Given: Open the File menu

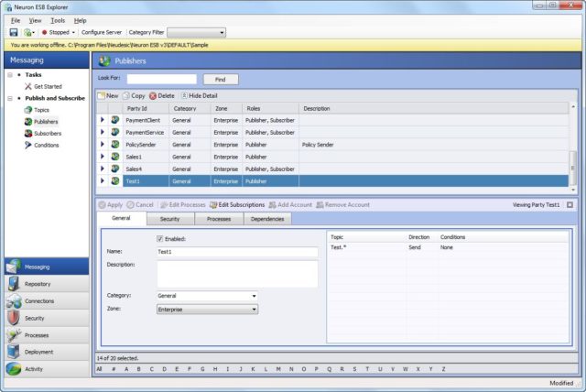Looking at the screenshot, I should pos(16,20).
